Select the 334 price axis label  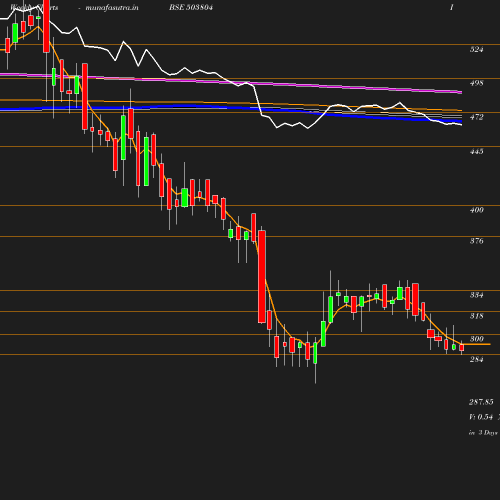point(476,295)
